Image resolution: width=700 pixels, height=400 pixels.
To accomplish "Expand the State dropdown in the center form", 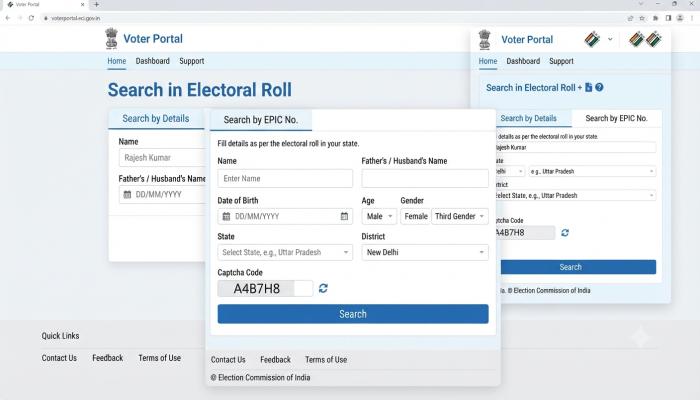I will [285, 252].
